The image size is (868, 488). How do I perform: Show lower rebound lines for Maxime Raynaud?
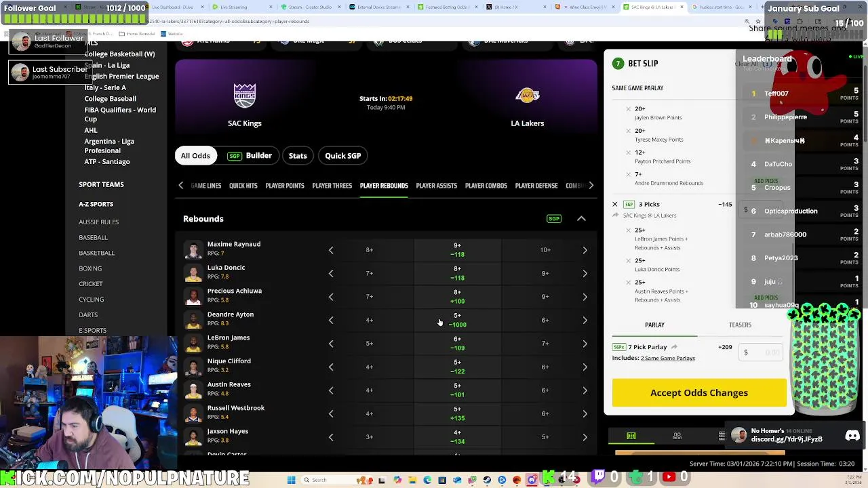click(331, 250)
